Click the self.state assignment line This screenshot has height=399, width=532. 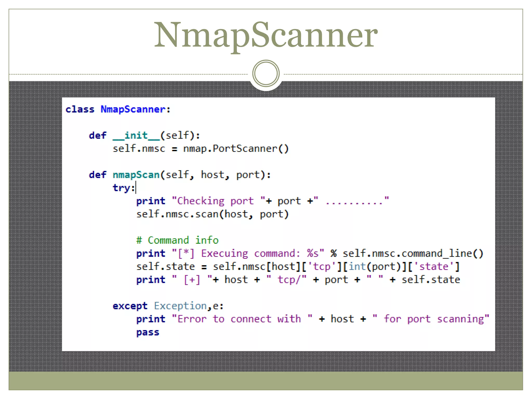[x=297, y=267]
